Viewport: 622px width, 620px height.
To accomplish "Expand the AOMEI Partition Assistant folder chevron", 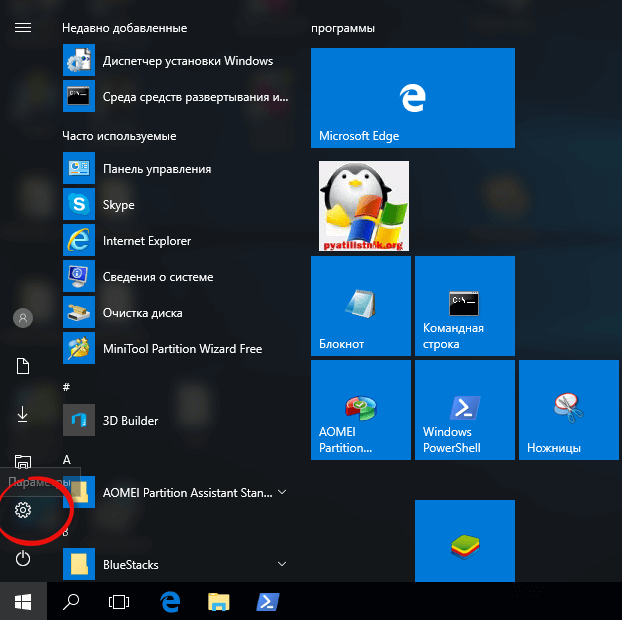I will (x=282, y=492).
